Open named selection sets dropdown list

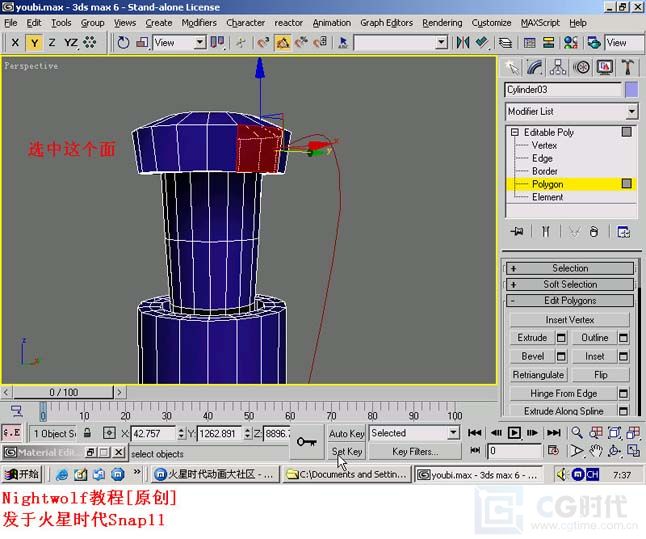click(441, 42)
